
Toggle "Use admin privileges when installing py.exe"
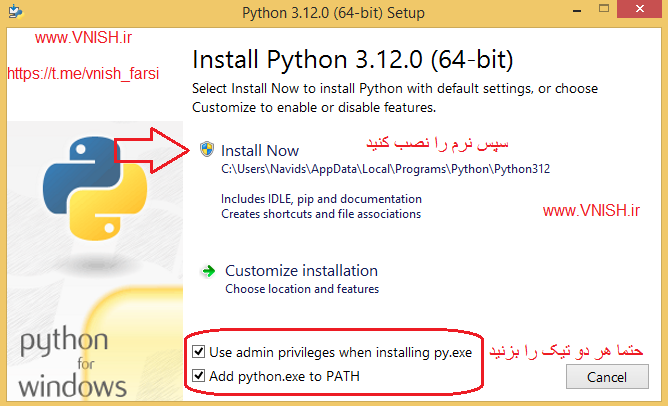pyautogui.click(x=200, y=352)
